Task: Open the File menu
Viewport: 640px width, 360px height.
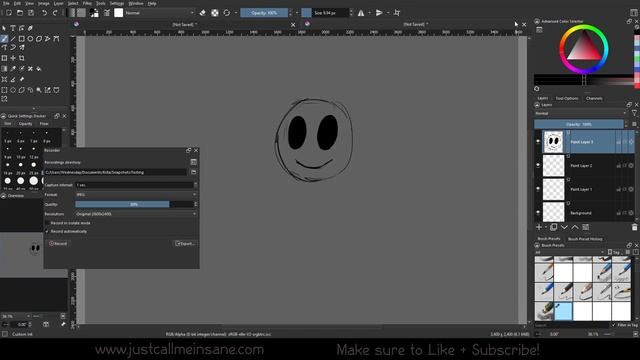Action: point(6,3)
